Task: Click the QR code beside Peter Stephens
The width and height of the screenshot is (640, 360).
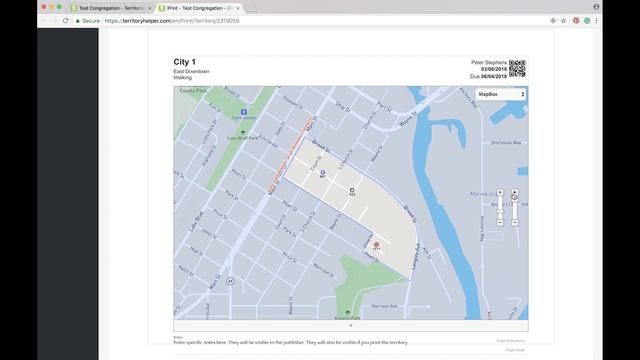Action: click(x=517, y=69)
